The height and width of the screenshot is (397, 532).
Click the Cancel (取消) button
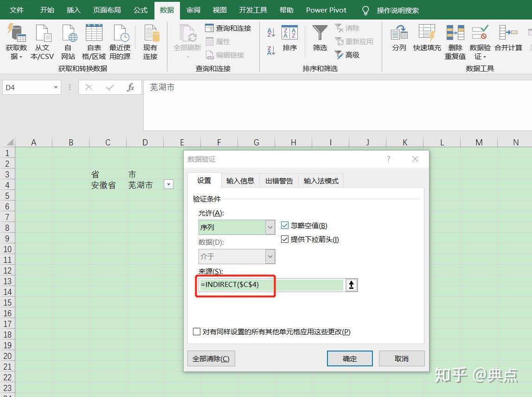pyautogui.click(x=402, y=358)
